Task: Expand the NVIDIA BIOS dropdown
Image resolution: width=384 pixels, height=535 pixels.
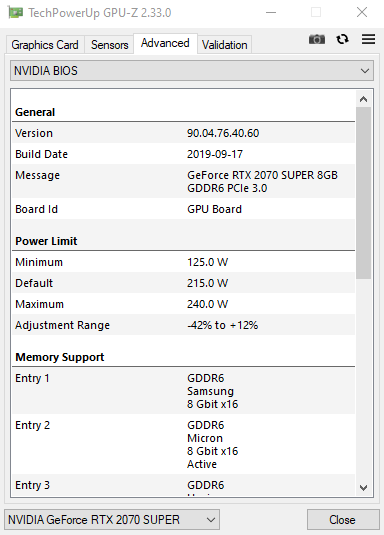Action: [x=192, y=71]
